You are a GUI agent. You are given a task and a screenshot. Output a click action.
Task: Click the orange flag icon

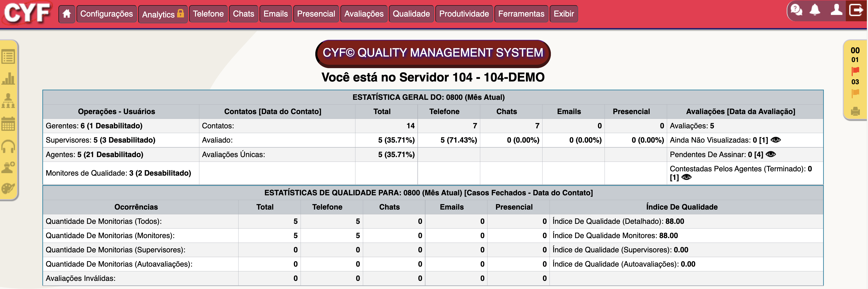[855, 93]
